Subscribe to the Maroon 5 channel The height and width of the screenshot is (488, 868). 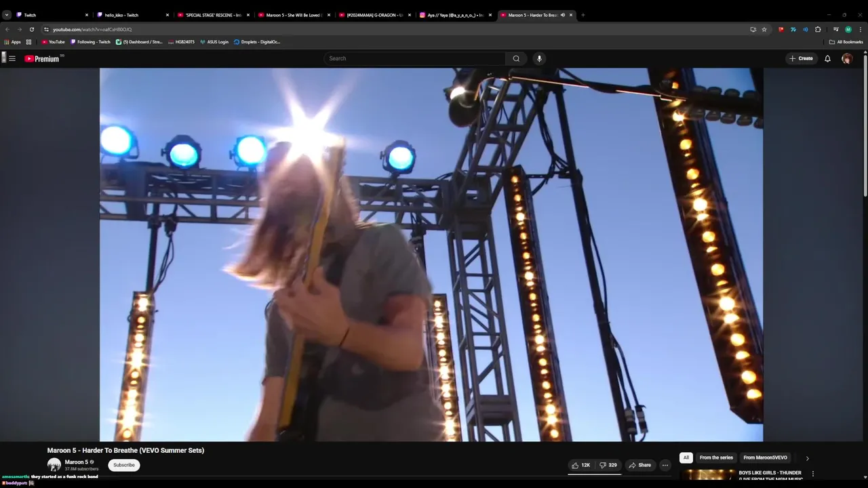124,465
